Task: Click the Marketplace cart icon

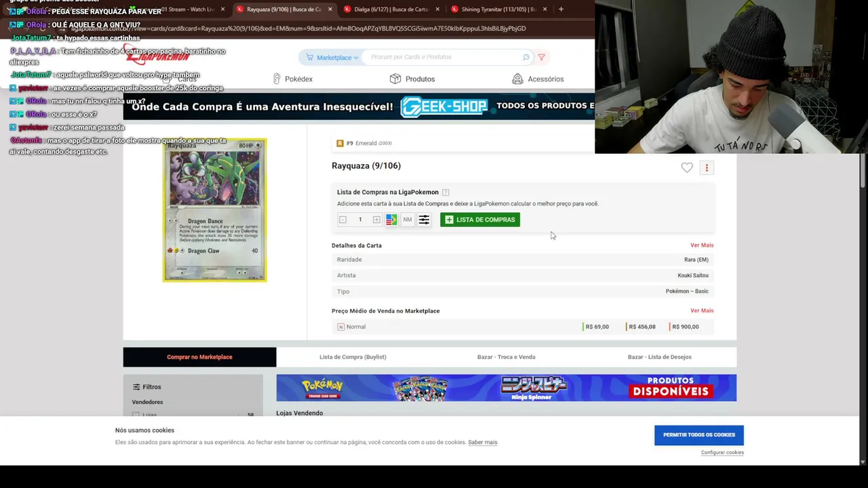Action: pos(309,57)
